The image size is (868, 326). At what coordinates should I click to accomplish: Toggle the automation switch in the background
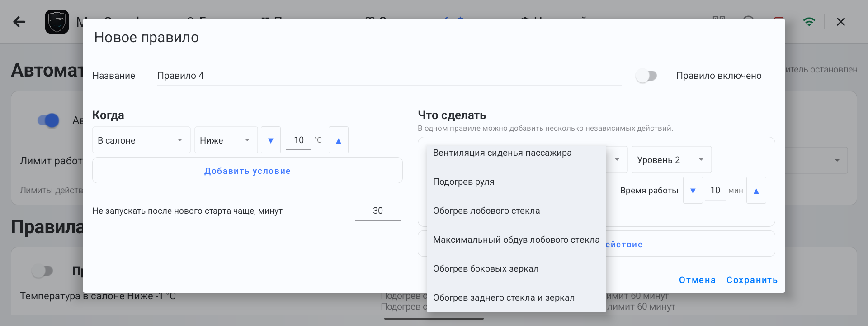click(x=48, y=120)
